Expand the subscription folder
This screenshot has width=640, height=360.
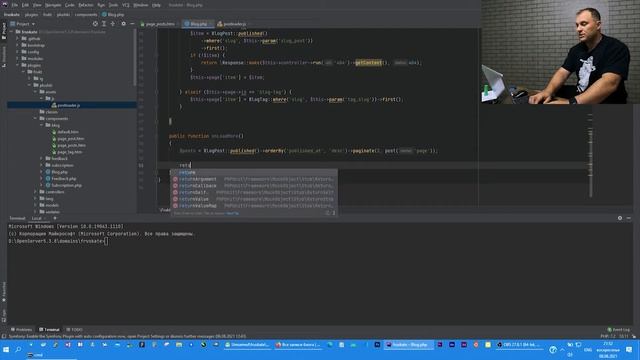[x=42, y=165]
